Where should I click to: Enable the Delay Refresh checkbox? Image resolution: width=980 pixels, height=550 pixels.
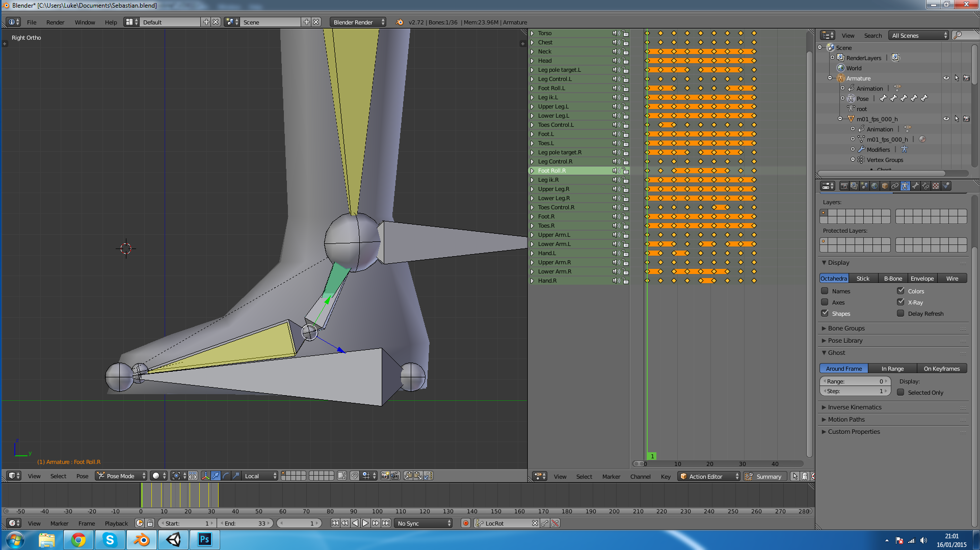(x=900, y=313)
